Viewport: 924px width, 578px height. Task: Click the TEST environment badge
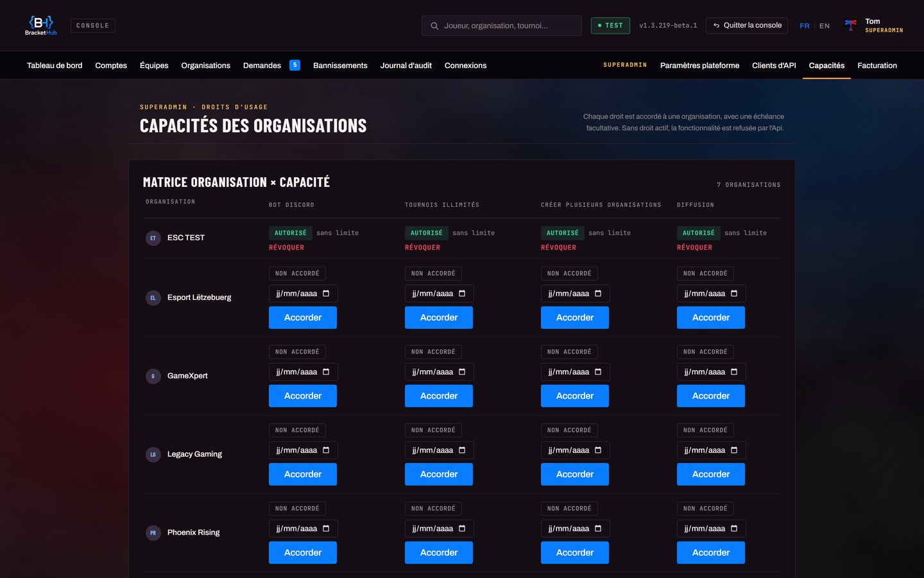[610, 26]
